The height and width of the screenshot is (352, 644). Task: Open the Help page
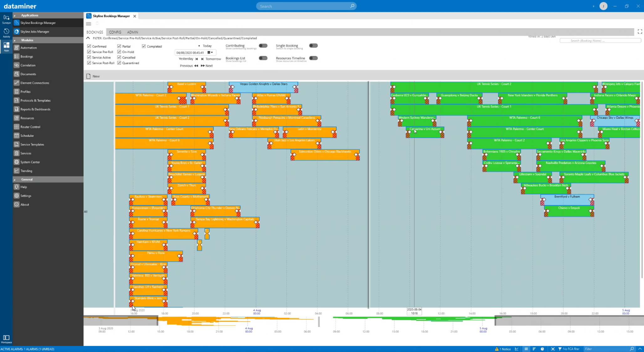point(23,187)
